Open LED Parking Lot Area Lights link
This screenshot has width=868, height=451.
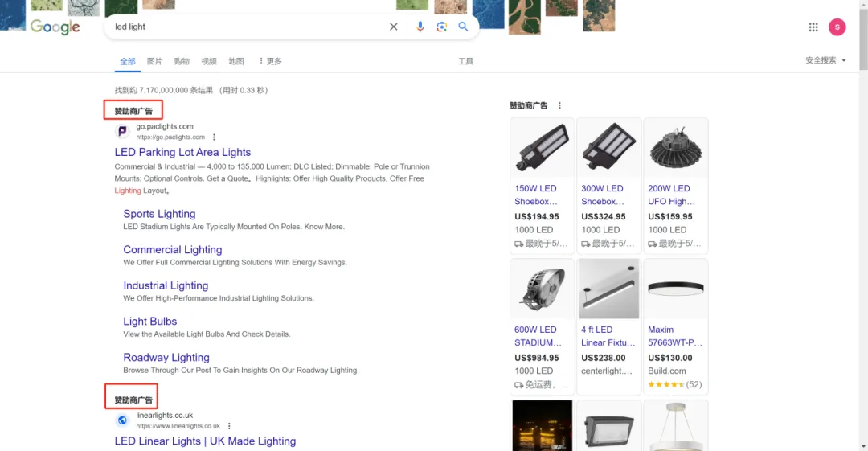[182, 152]
